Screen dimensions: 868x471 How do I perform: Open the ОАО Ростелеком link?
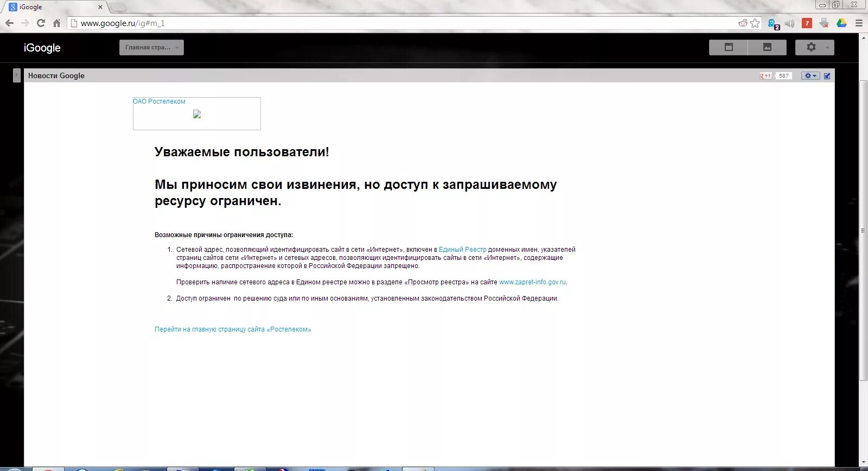click(x=159, y=101)
